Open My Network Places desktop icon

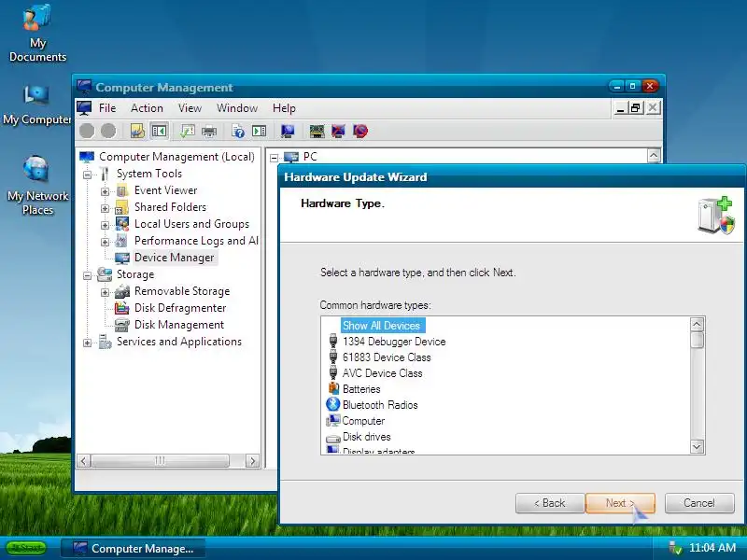[37, 185]
